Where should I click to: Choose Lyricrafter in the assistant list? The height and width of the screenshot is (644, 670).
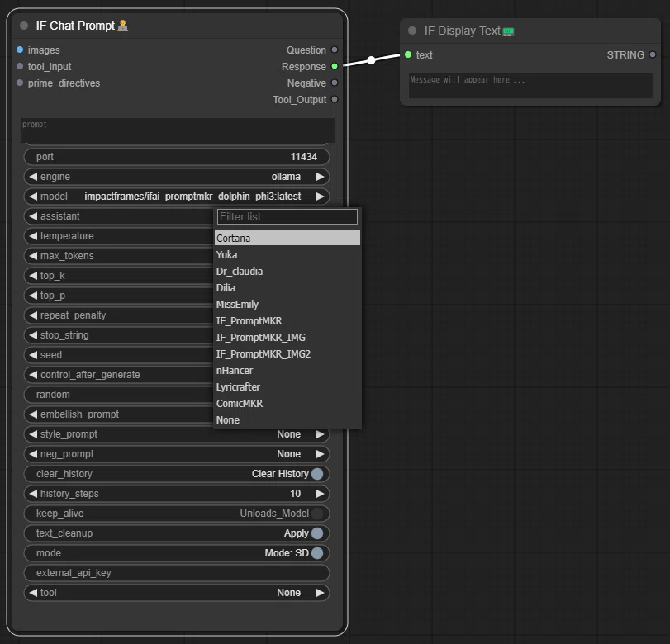coord(238,387)
